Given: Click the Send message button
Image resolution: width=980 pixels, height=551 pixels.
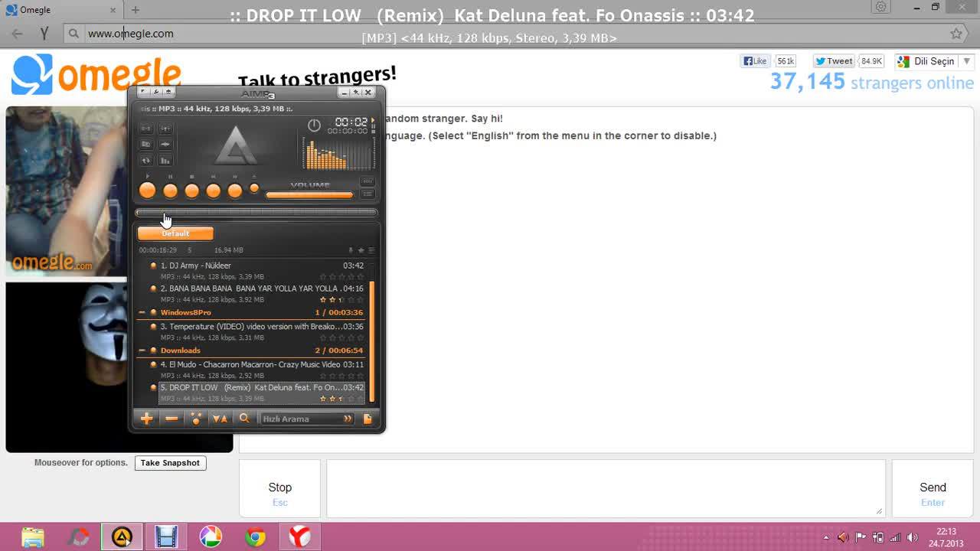Looking at the screenshot, I should [x=933, y=488].
